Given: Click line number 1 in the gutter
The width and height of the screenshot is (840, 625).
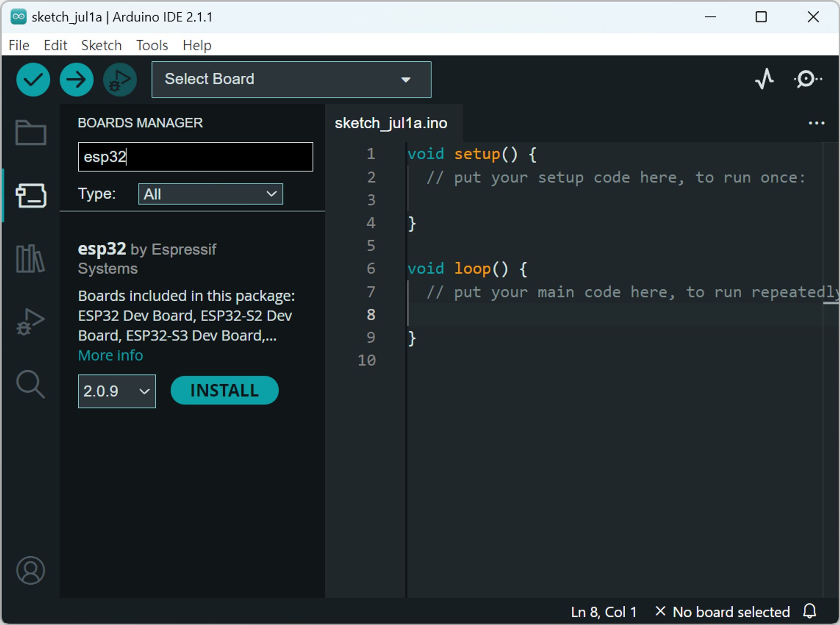Looking at the screenshot, I should tap(371, 154).
